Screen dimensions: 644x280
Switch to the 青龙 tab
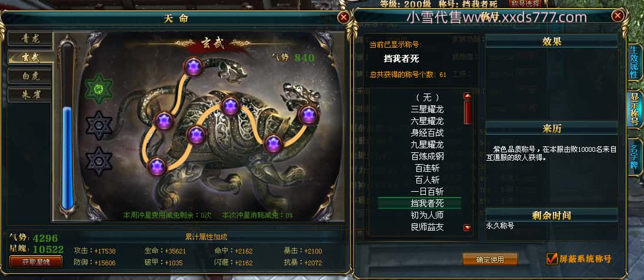click(31, 38)
